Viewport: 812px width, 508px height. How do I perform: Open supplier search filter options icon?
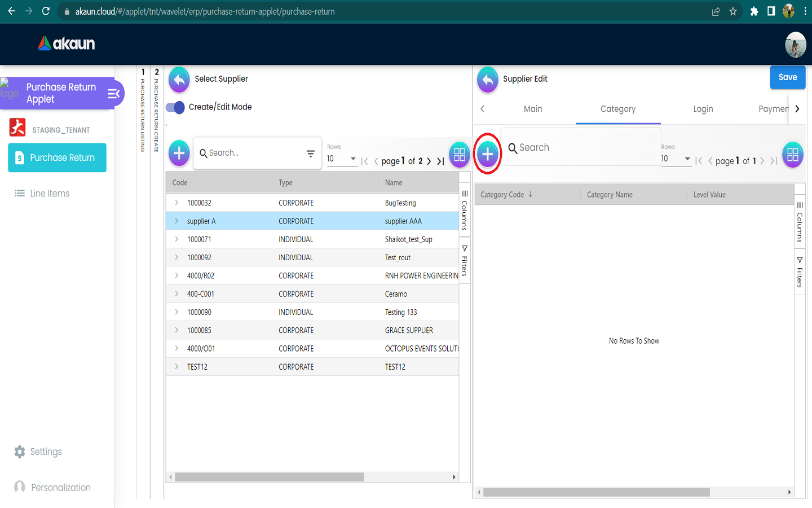[310, 154]
